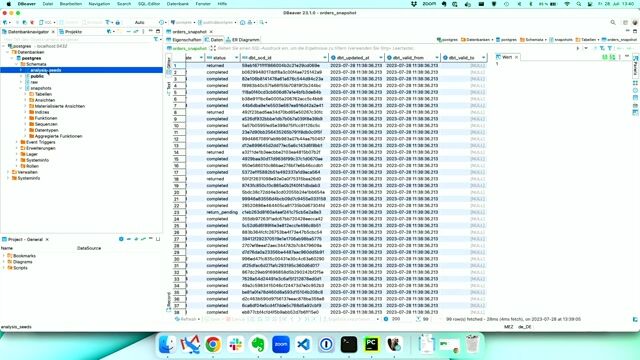Expand the analysis_seeds schema node

click(x=21, y=70)
